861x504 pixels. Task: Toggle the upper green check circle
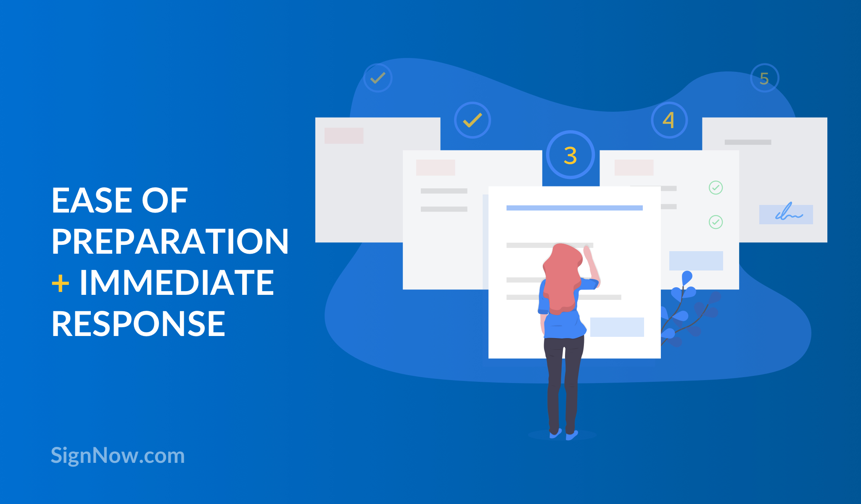716,187
